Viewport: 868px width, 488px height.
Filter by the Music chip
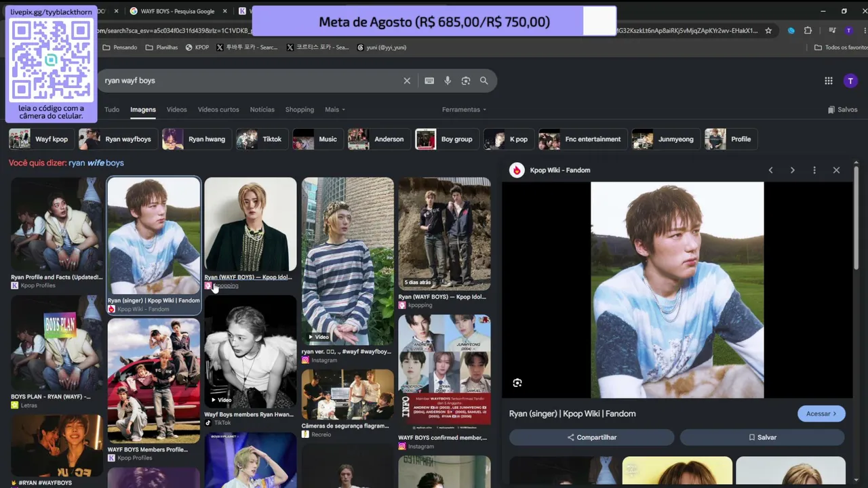point(318,140)
